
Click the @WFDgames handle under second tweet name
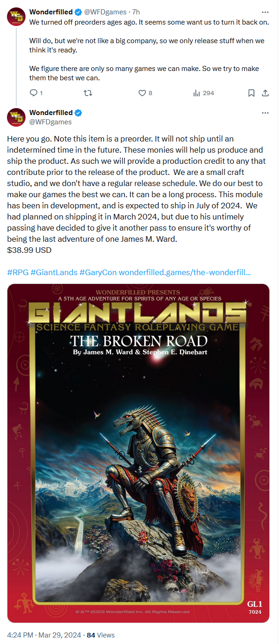pyautogui.click(x=51, y=122)
